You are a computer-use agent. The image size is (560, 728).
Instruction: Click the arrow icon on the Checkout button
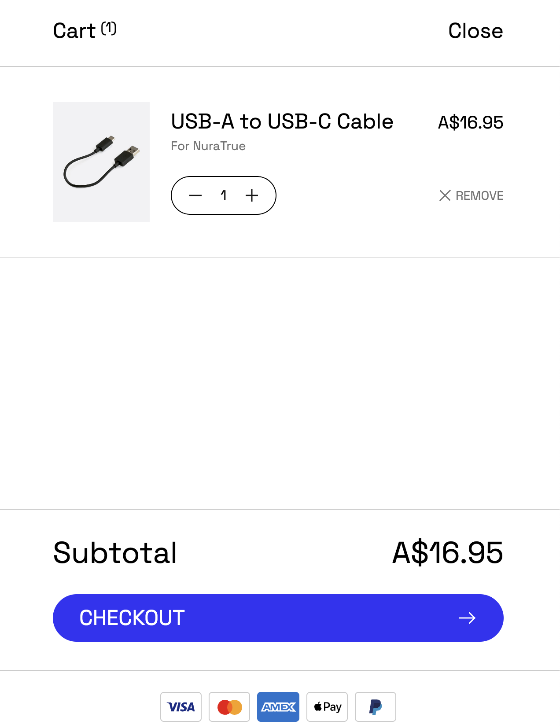[467, 618]
